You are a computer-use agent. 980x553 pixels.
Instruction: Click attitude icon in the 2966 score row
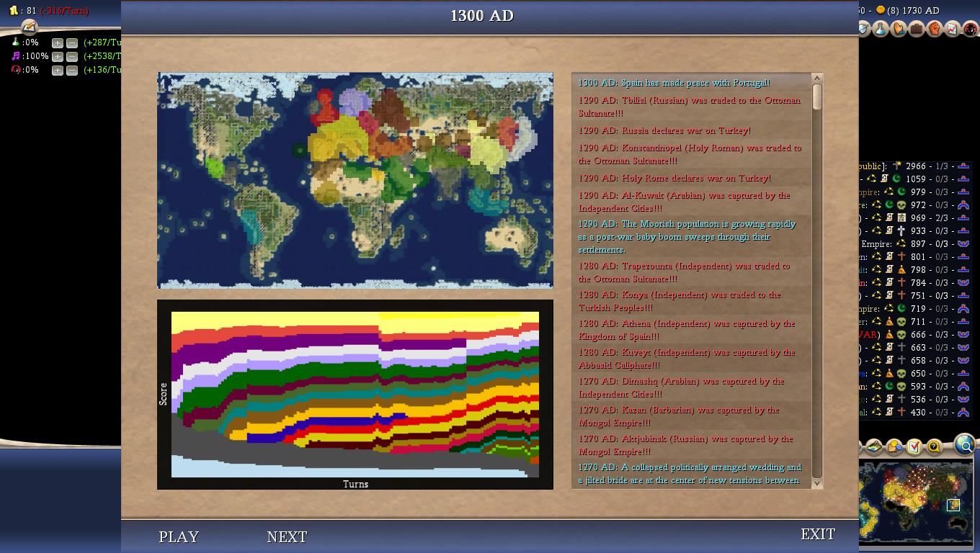pos(963,166)
